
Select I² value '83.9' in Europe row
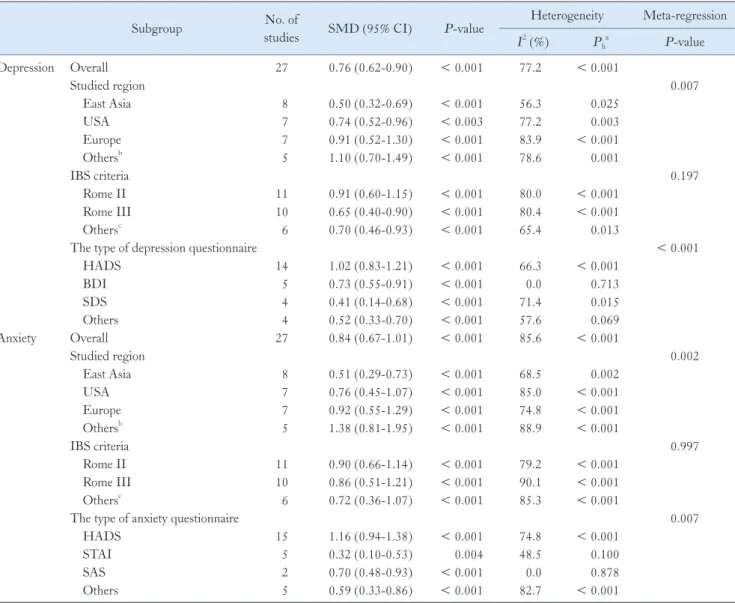tap(530, 140)
